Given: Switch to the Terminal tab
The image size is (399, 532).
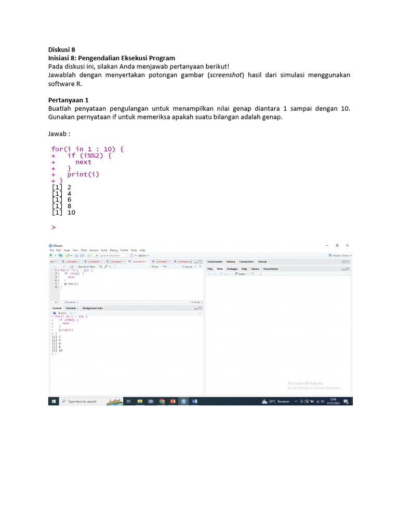Looking at the screenshot, I should click(x=71, y=308).
